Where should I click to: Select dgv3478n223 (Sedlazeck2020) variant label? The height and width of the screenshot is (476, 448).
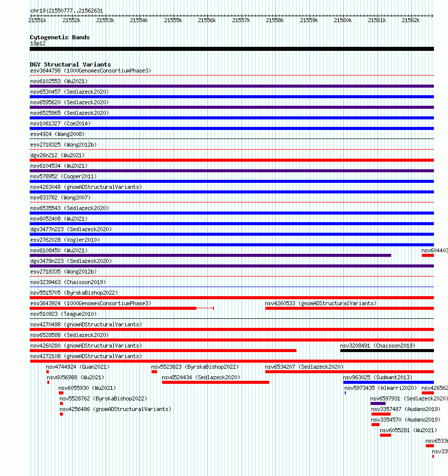point(71,261)
